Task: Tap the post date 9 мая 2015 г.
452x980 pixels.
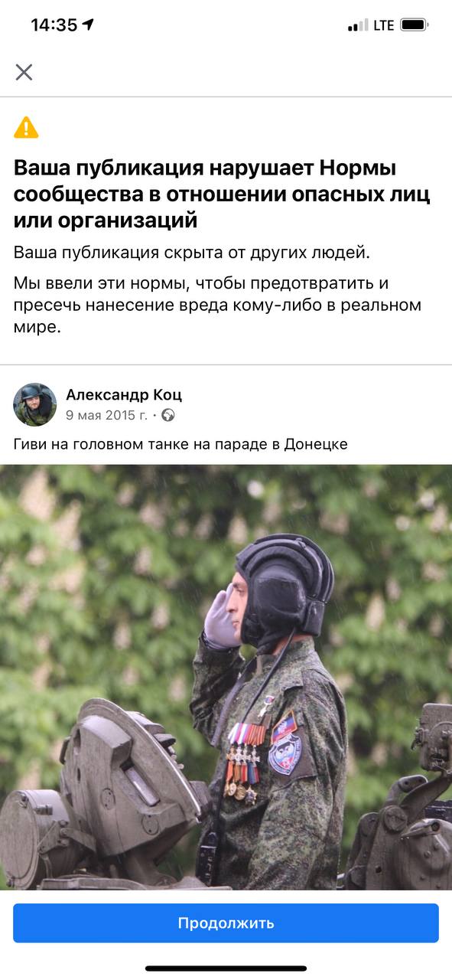Action: click(106, 415)
